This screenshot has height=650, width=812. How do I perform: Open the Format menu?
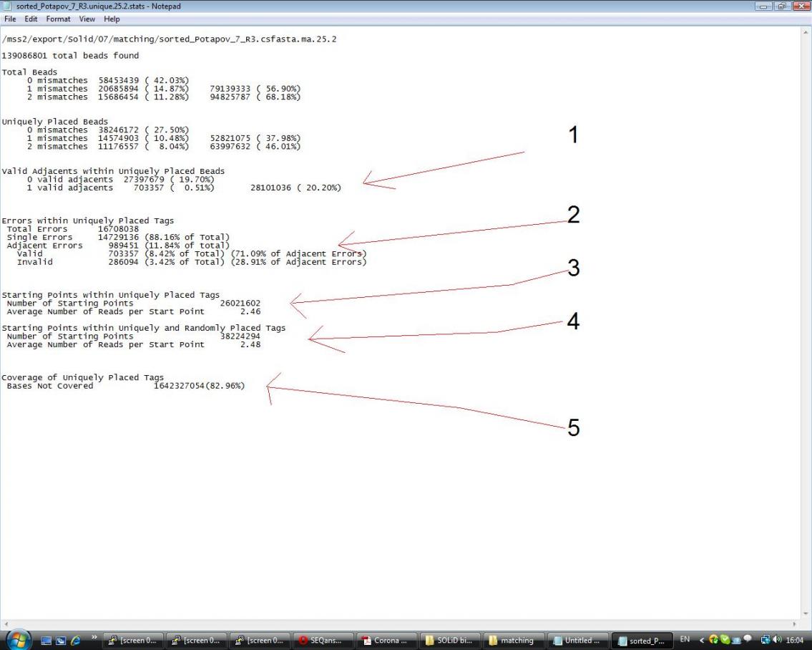pyautogui.click(x=58, y=19)
